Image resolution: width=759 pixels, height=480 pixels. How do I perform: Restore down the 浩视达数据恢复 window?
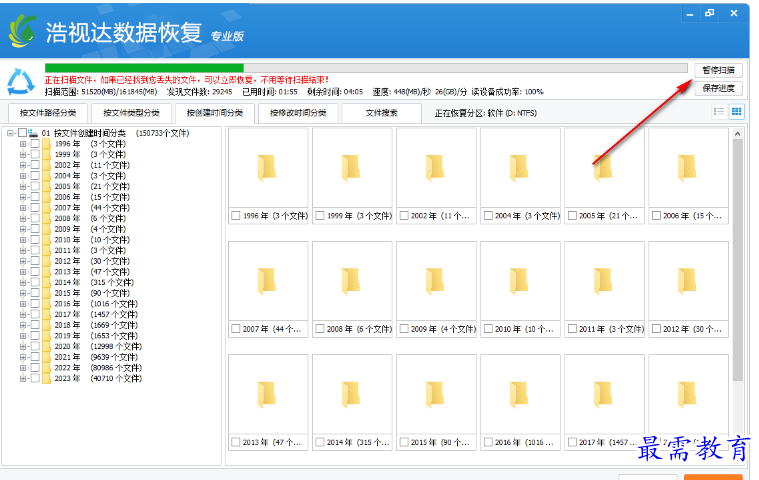pos(710,14)
